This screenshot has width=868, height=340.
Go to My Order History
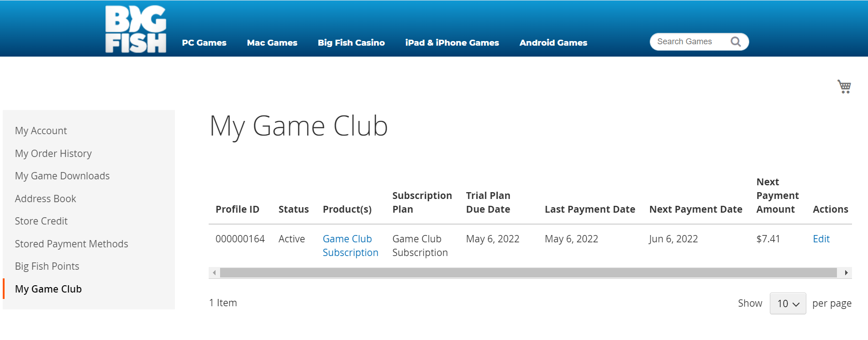click(x=53, y=154)
